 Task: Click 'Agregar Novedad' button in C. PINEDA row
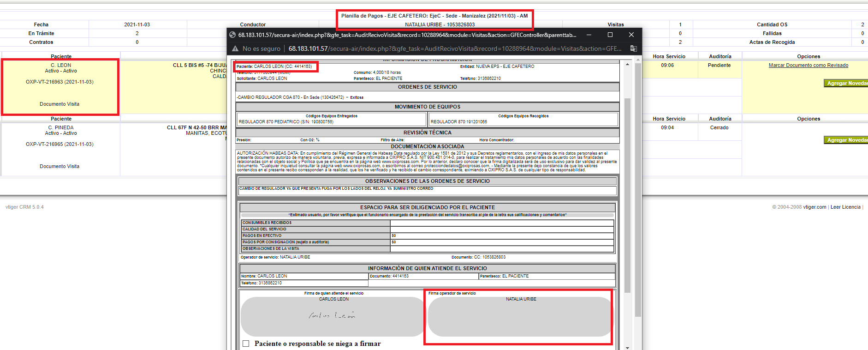pos(846,140)
